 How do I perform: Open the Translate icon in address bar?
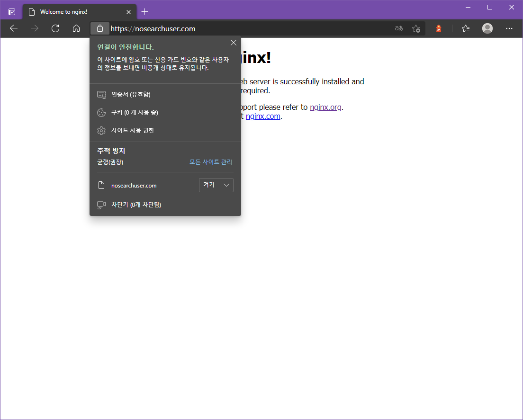click(399, 29)
